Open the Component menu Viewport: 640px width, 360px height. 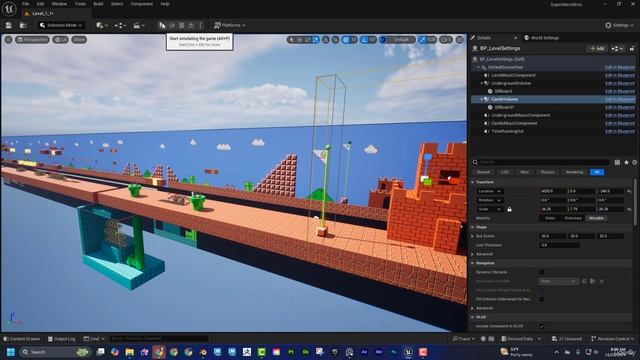coord(142,4)
